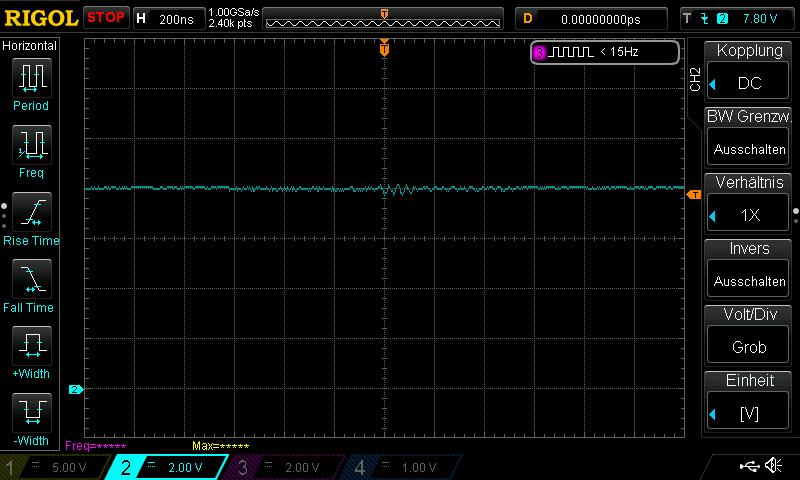This screenshot has width=800, height=480.
Task: Click the left measurement menu page dots
Action: pos(4,216)
